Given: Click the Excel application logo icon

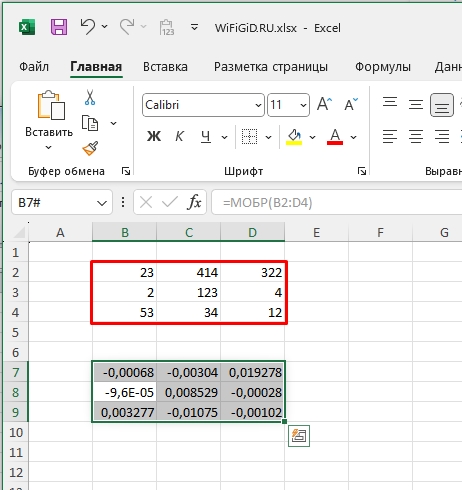Looking at the screenshot, I should 27,27.
